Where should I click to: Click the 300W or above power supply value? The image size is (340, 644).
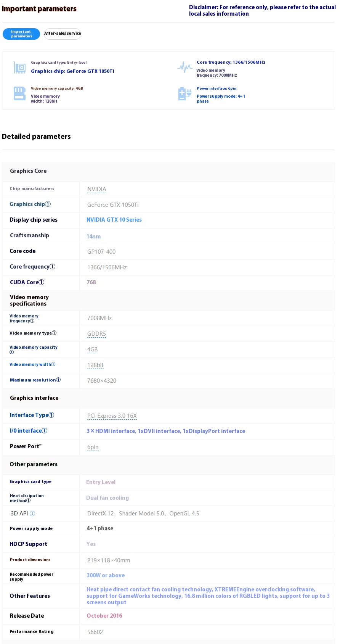pos(106,575)
